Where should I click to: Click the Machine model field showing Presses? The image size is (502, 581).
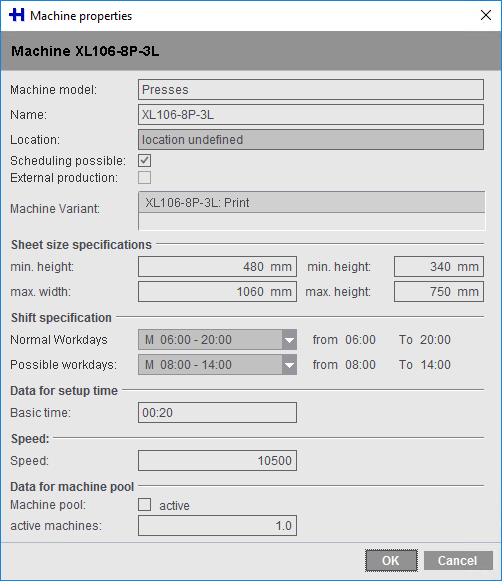pos(311,90)
